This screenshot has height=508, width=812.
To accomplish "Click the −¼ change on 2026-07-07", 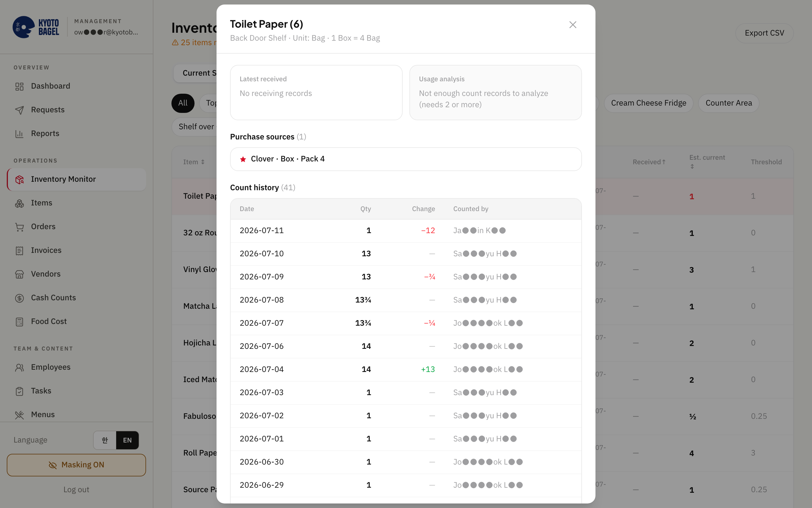I will click(x=429, y=323).
